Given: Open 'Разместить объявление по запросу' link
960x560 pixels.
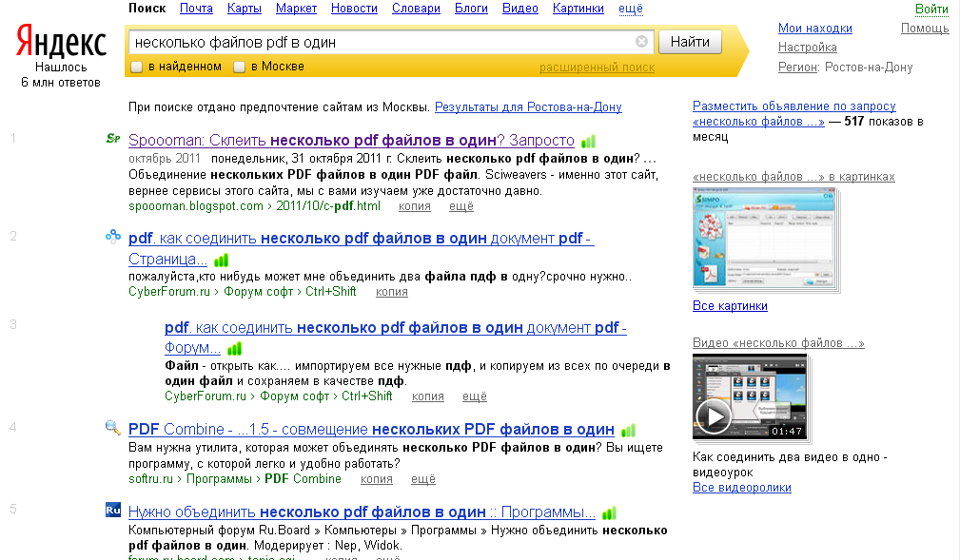Looking at the screenshot, I should (794, 114).
